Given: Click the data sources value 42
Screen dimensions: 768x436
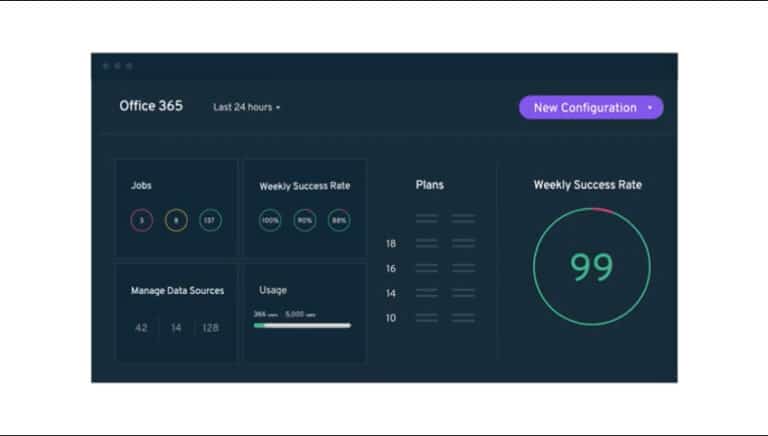Looking at the screenshot, I should pos(141,328).
